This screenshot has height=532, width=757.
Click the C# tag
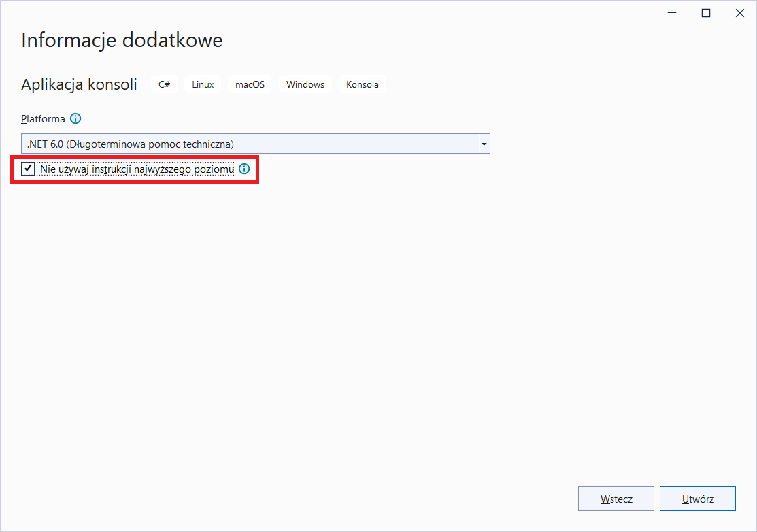[165, 84]
